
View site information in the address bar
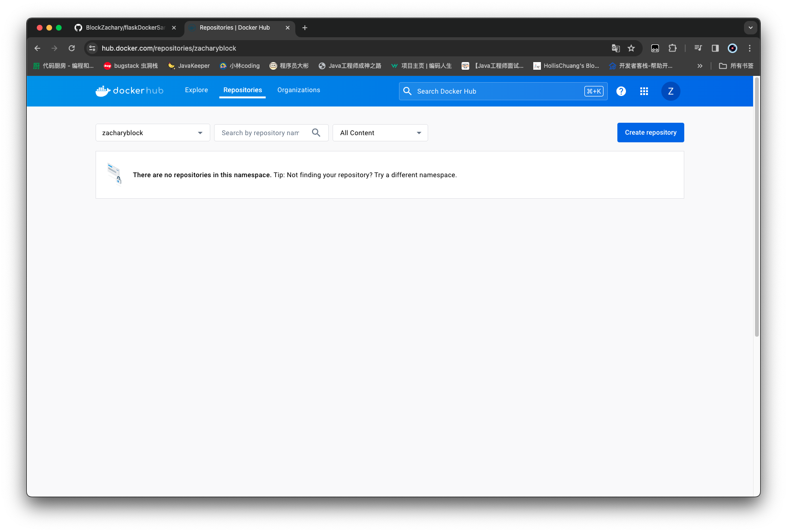point(92,48)
